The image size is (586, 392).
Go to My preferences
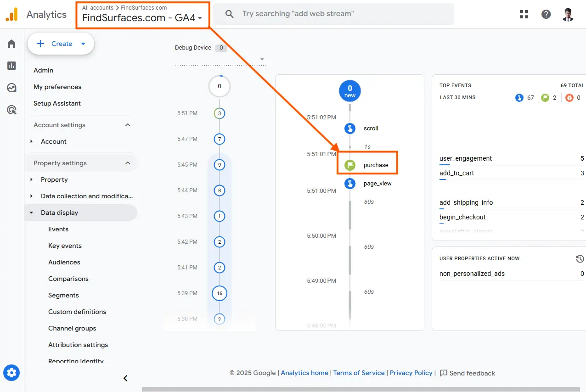point(57,87)
